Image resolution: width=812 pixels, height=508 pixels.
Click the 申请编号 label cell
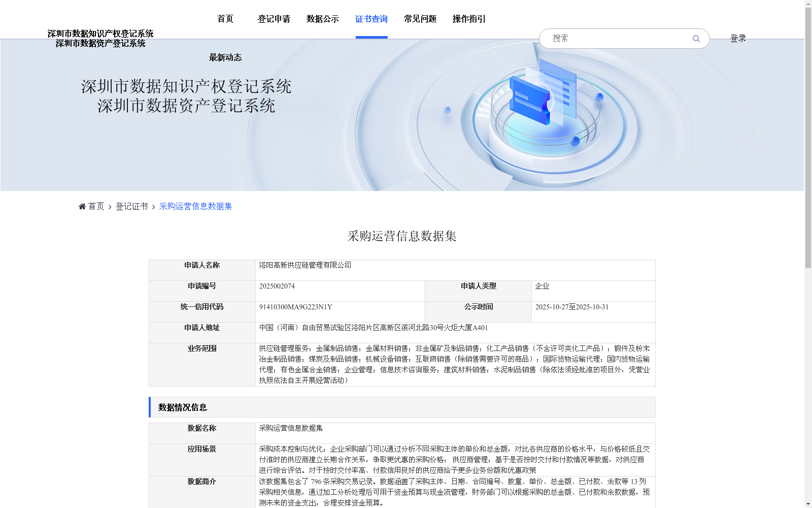(x=202, y=291)
